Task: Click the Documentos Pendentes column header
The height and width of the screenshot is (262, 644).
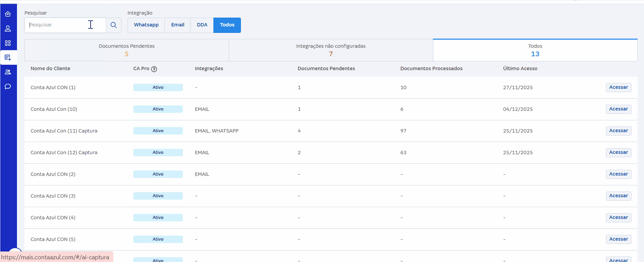Action: [x=326, y=68]
